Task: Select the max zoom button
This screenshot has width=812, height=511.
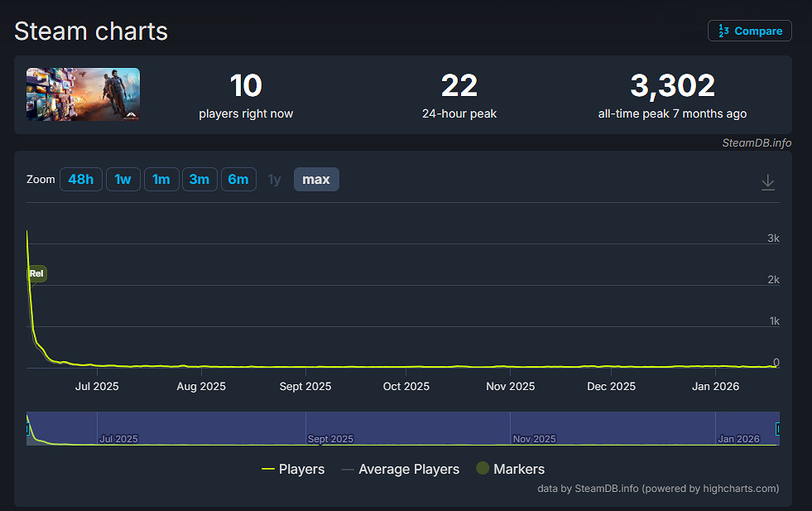Action: (316, 180)
